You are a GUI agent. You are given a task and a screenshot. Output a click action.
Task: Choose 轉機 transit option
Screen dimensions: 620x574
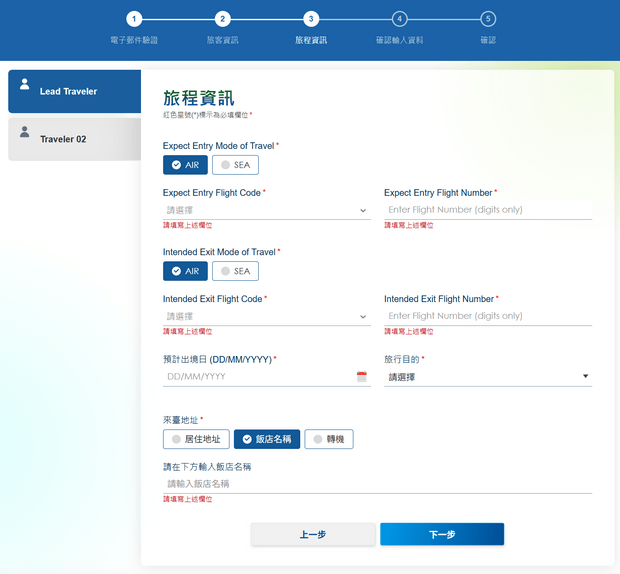coord(329,439)
